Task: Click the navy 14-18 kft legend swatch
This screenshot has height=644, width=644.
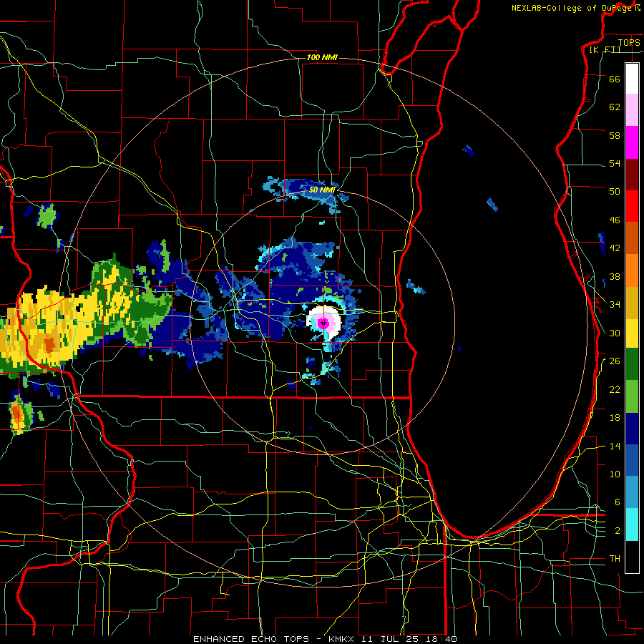Action: [x=632, y=429]
